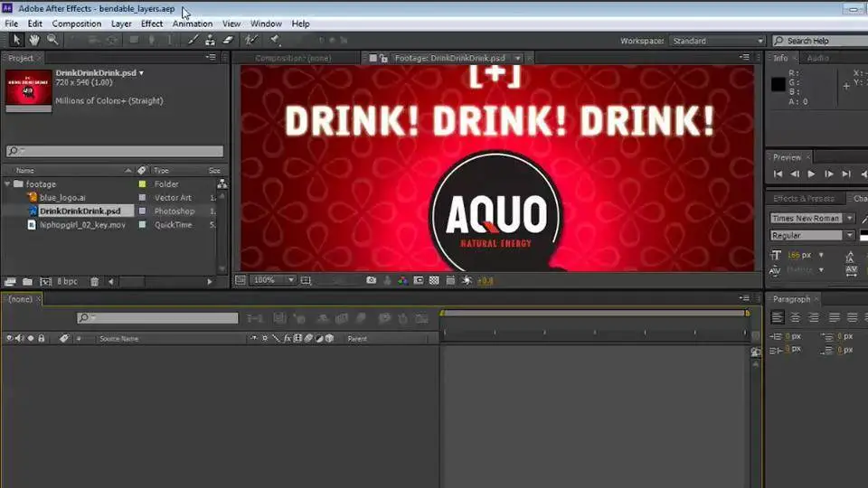The width and height of the screenshot is (868, 488).
Task: Align paragraph text left
Action: tap(778, 317)
